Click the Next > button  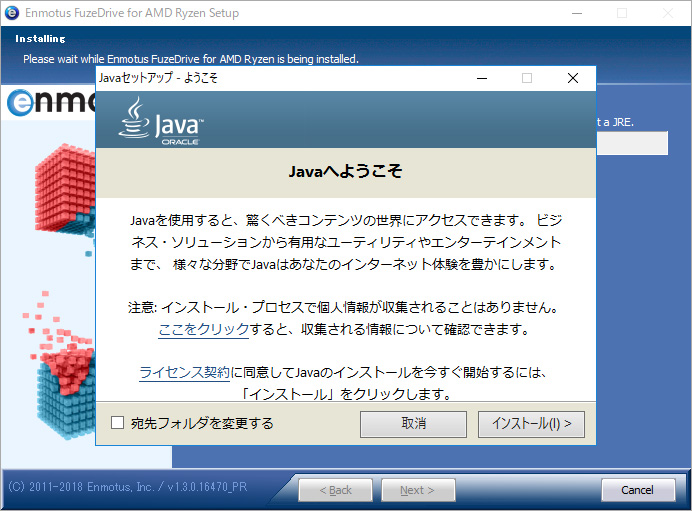(417, 490)
